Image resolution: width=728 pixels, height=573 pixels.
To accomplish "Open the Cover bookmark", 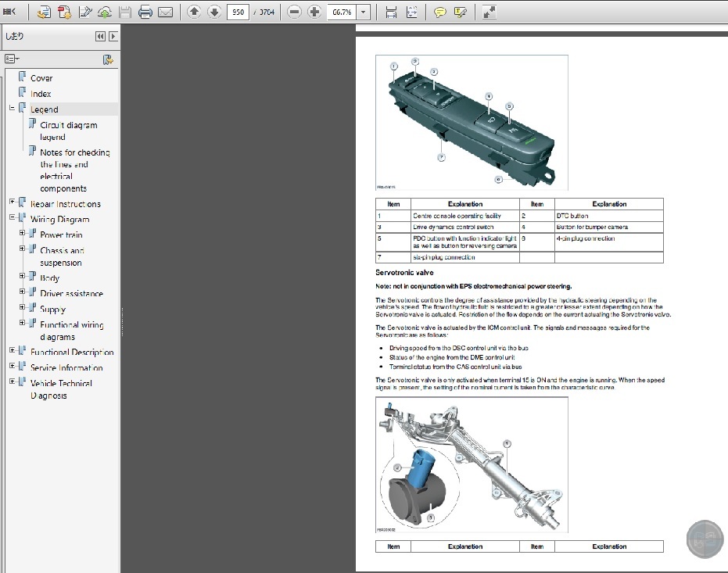I will pyautogui.click(x=41, y=78).
